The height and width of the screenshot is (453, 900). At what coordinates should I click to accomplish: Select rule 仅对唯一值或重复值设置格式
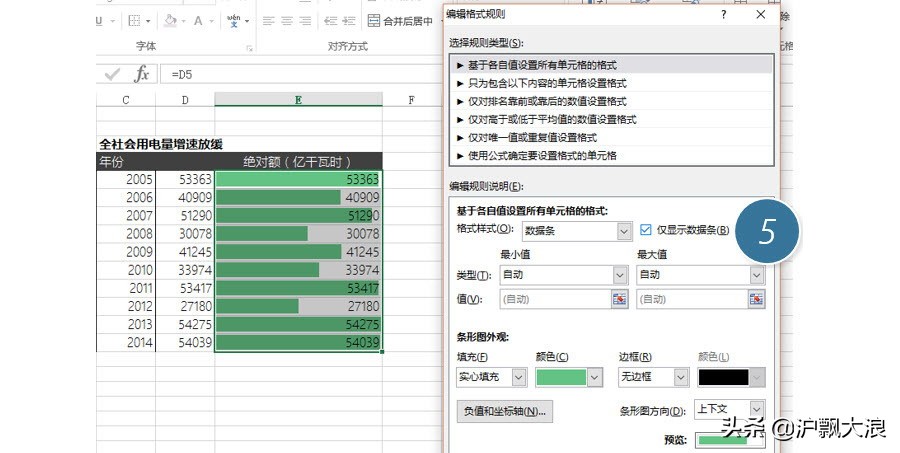point(611,137)
